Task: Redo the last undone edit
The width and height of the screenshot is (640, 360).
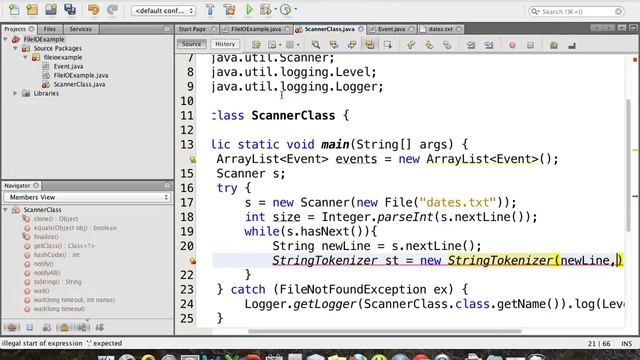Action: (x=112, y=9)
